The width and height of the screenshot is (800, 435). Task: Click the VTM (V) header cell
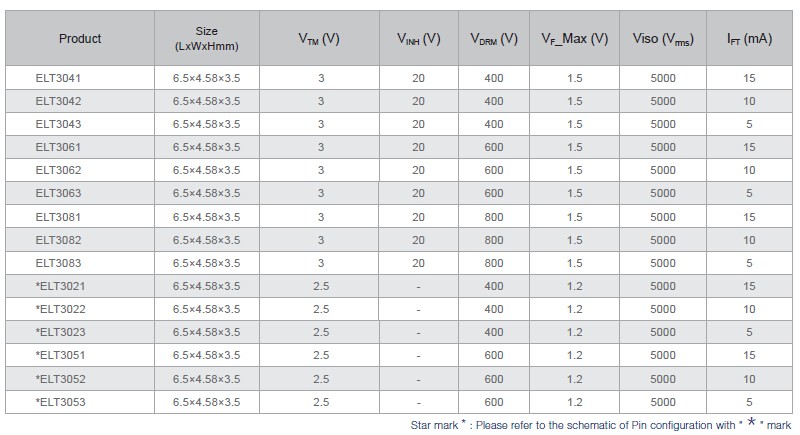[x=319, y=39]
